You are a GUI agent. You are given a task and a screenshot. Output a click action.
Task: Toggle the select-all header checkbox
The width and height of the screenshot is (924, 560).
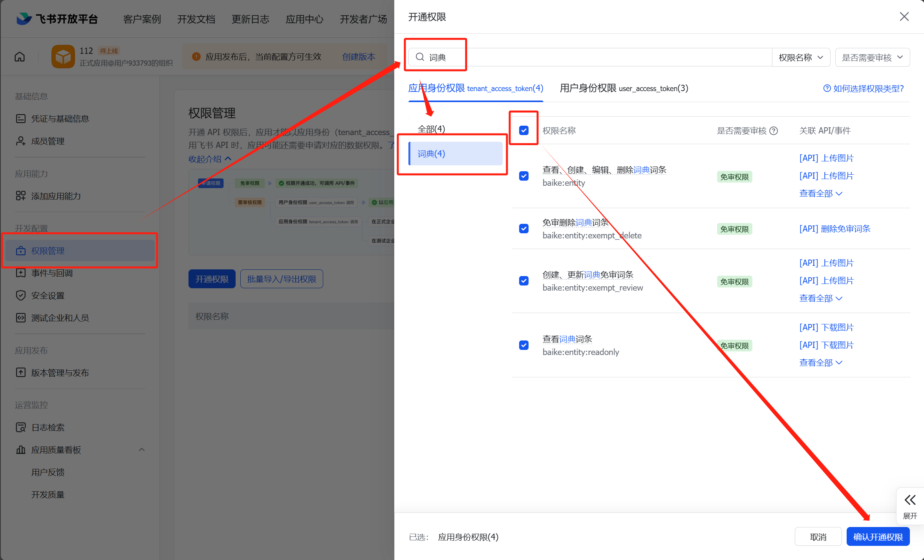524,130
